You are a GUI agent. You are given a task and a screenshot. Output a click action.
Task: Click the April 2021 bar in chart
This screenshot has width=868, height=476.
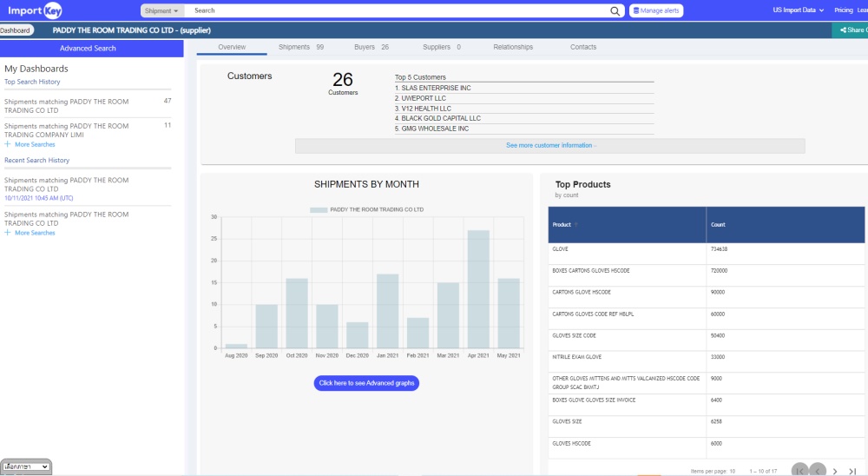(x=478, y=288)
